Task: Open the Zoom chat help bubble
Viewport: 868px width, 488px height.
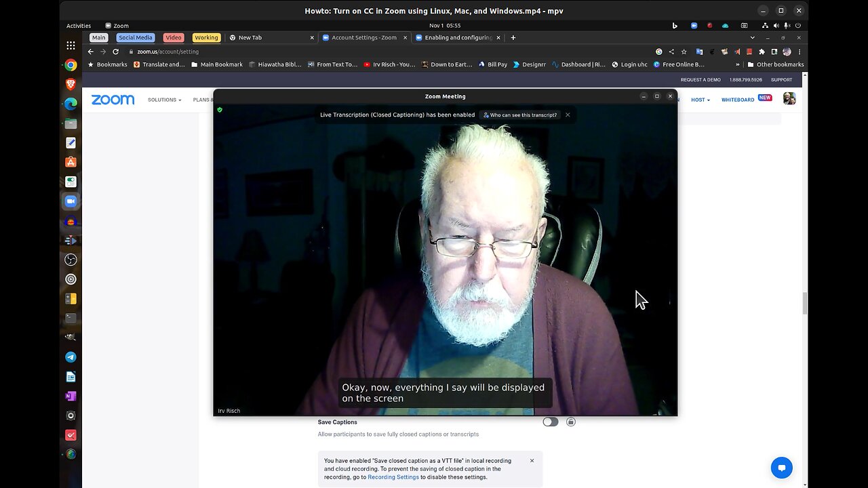Action: 781,468
